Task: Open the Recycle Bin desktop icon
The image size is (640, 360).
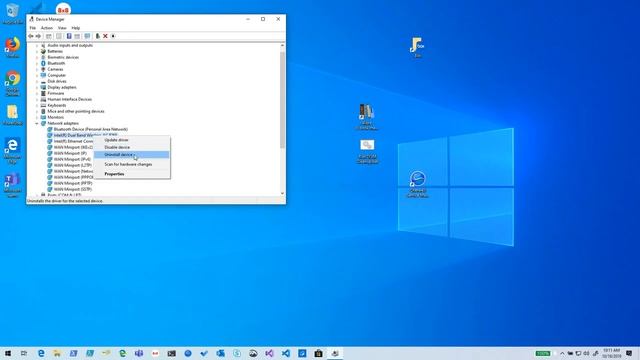Action: [13, 13]
